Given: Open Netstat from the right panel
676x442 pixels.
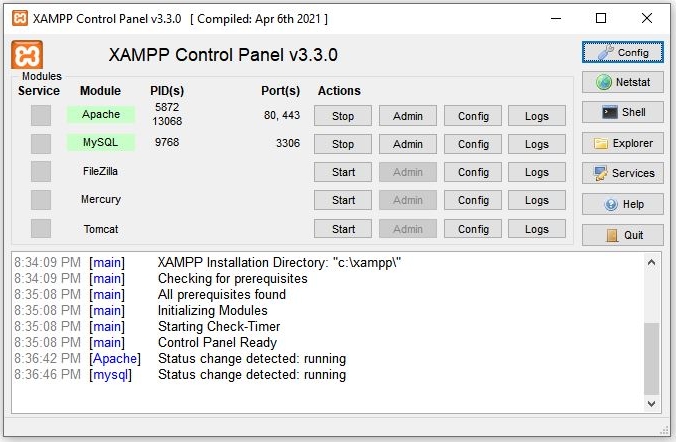Looking at the screenshot, I should pyautogui.click(x=623, y=82).
